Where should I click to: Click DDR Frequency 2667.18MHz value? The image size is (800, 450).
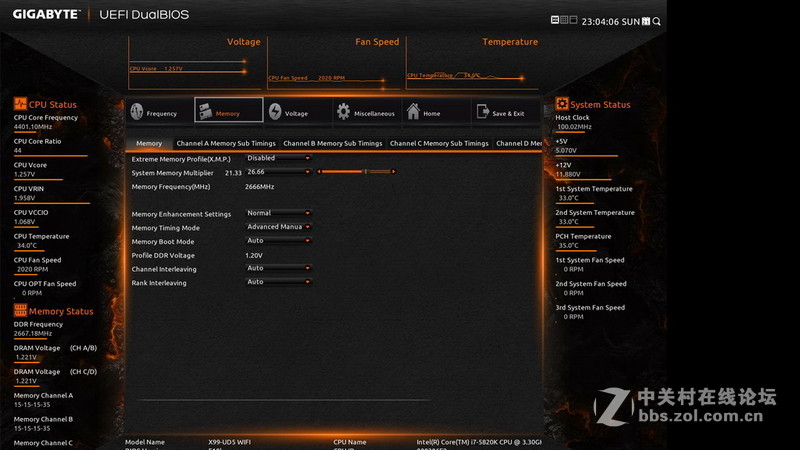(x=33, y=333)
